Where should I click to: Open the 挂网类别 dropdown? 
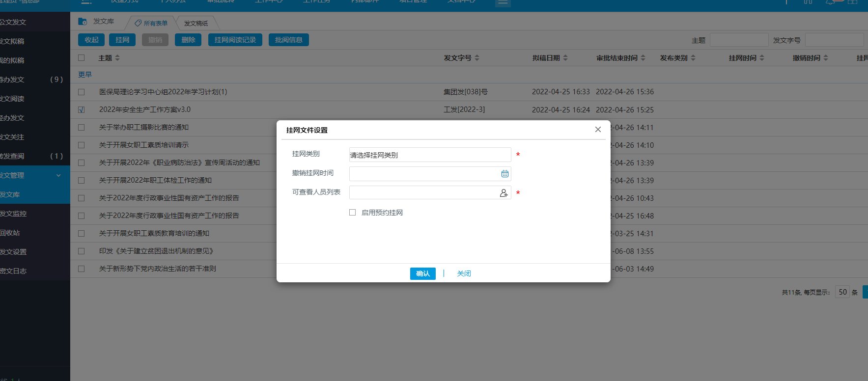coord(430,155)
